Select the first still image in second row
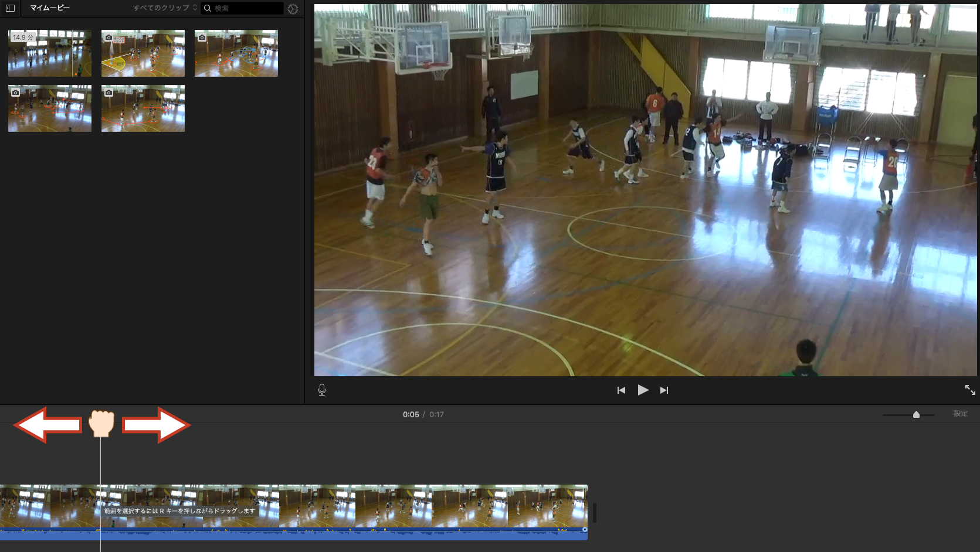Image resolution: width=980 pixels, height=552 pixels. click(50, 108)
